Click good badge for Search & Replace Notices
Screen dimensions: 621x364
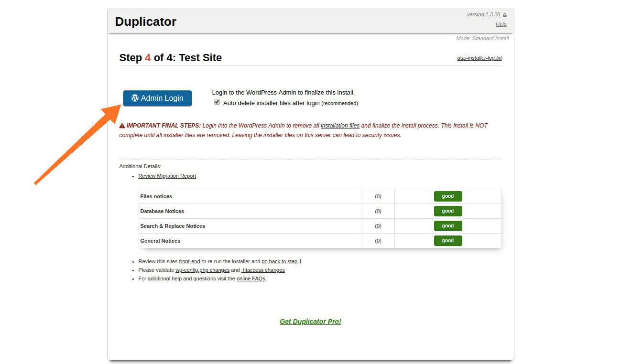coord(447,226)
